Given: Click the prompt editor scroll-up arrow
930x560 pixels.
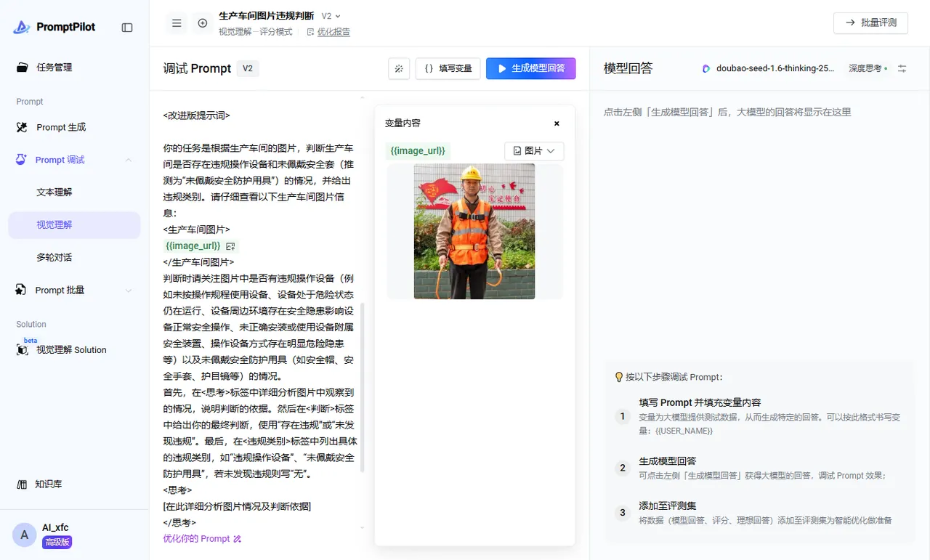Looking at the screenshot, I should 363,97.
